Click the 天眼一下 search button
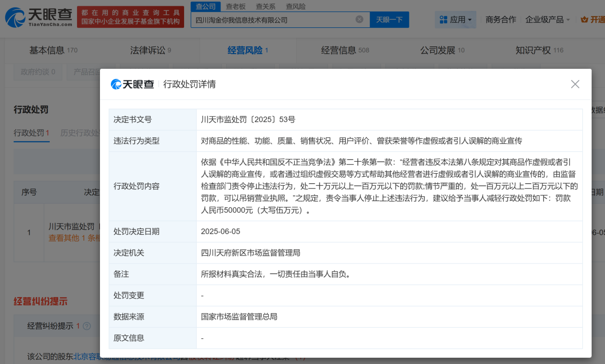 pyautogui.click(x=389, y=20)
